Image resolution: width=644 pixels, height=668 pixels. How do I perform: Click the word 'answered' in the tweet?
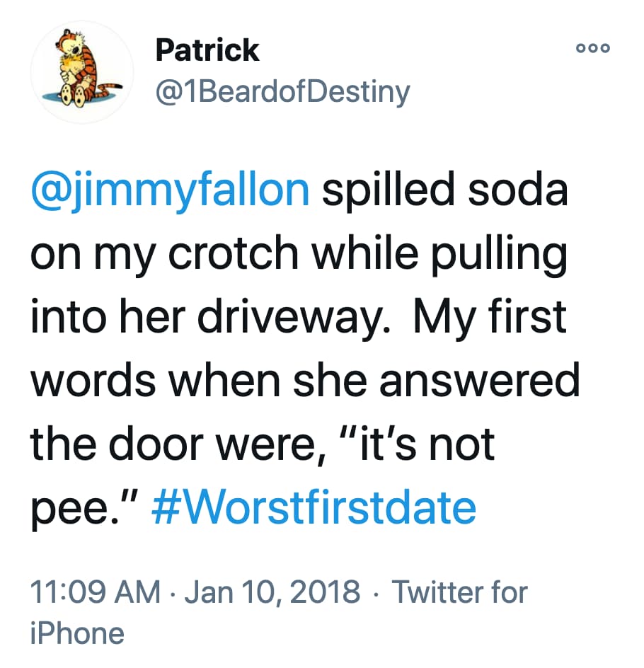point(480,381)
